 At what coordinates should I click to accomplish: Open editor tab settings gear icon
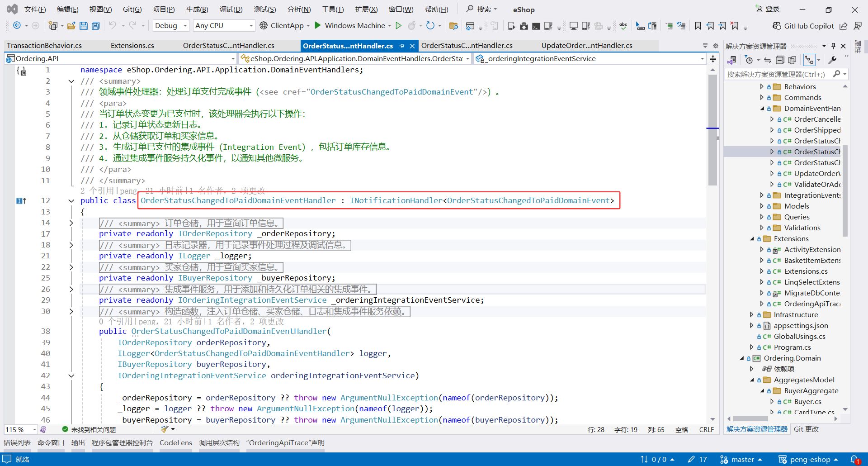pyautogui.click(x=716, y=46)
